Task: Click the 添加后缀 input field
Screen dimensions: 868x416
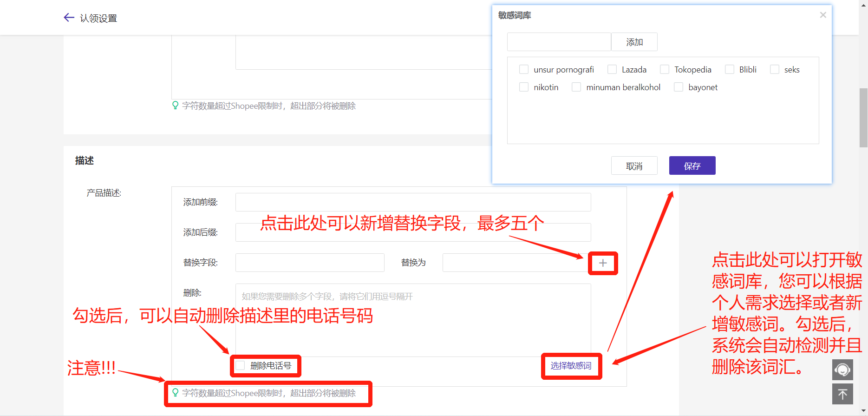Action: pyautogui.click(x=413, y=232)
